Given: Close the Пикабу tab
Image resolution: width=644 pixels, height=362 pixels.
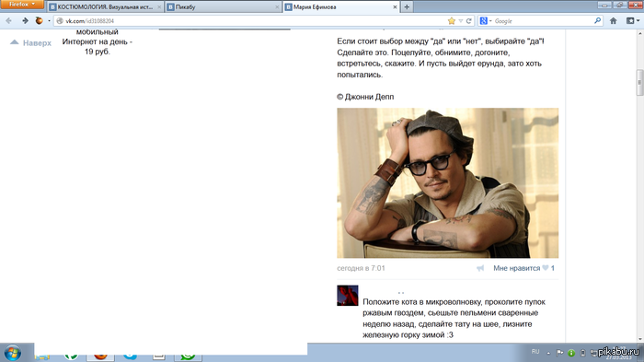Looking at the screenshot, I should click(x=277, y=7).
